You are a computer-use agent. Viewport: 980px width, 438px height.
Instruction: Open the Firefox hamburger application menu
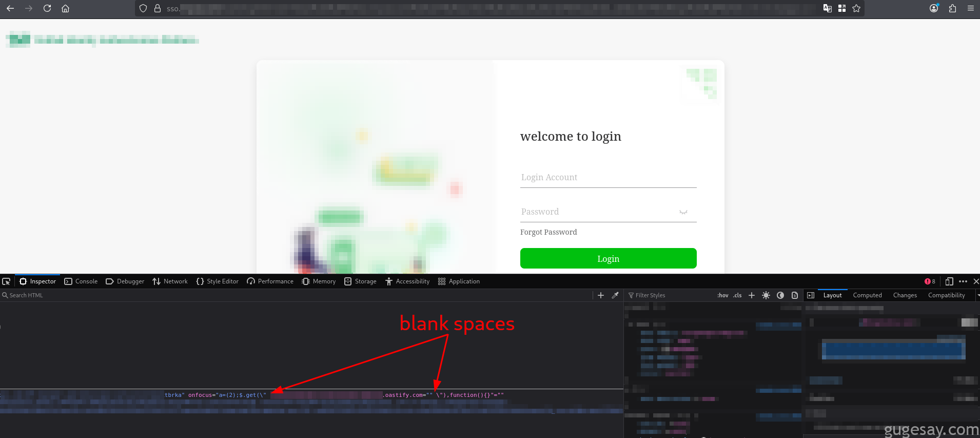pos(971,8)
